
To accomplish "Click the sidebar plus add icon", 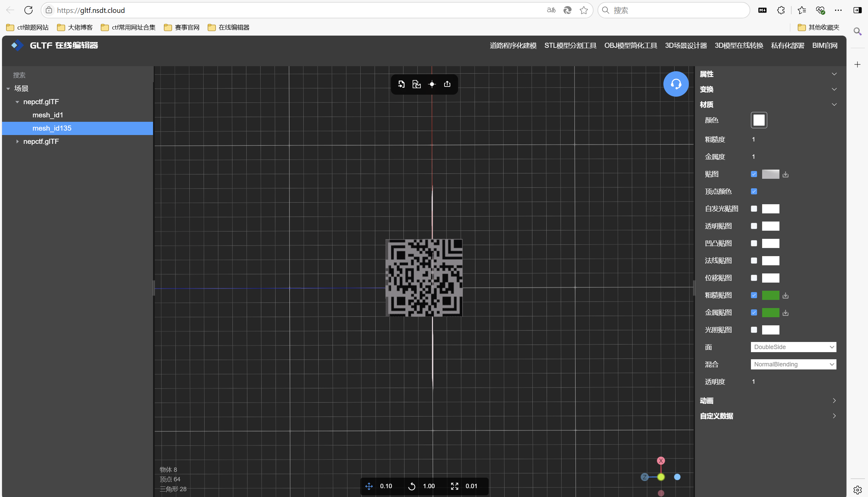I will pyautogui.click(x=857, y=64).
